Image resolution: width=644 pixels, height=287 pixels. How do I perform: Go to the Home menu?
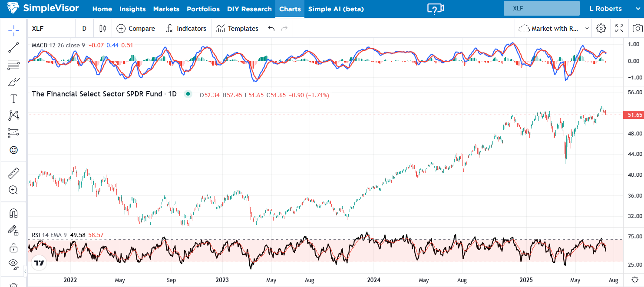pyautogui.click(x=102, y=9)
